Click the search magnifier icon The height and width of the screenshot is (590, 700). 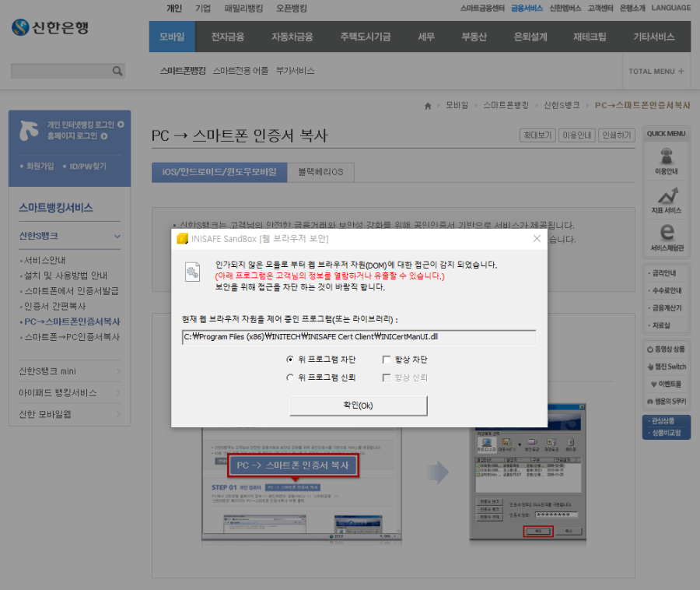(117, 71)
